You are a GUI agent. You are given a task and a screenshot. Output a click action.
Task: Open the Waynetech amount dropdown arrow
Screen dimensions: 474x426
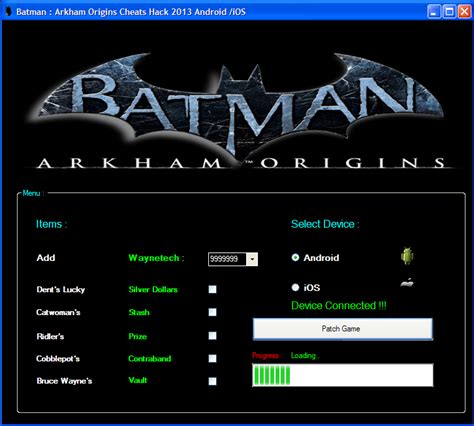click(252, 259)
